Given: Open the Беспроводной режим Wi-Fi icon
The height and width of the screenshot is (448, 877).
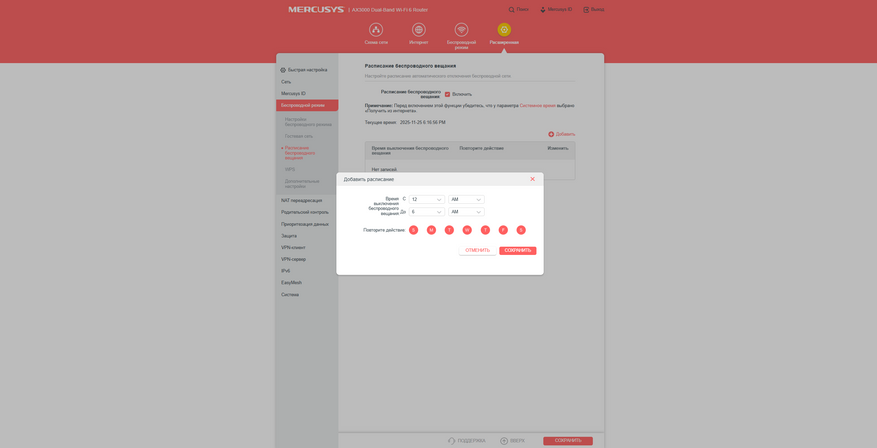Looking at the screenshot, I should (461, 30).
